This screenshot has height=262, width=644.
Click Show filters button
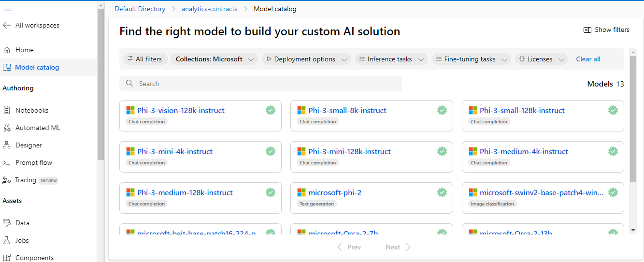[606, 29]
